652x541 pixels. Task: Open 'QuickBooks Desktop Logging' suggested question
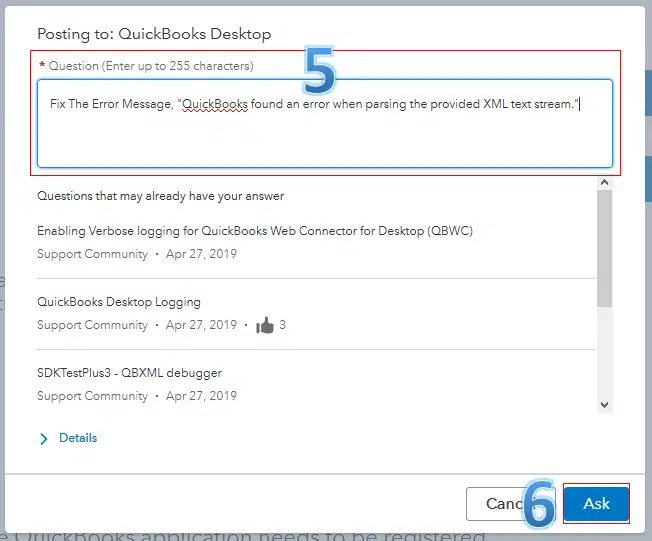click(119, 302)
